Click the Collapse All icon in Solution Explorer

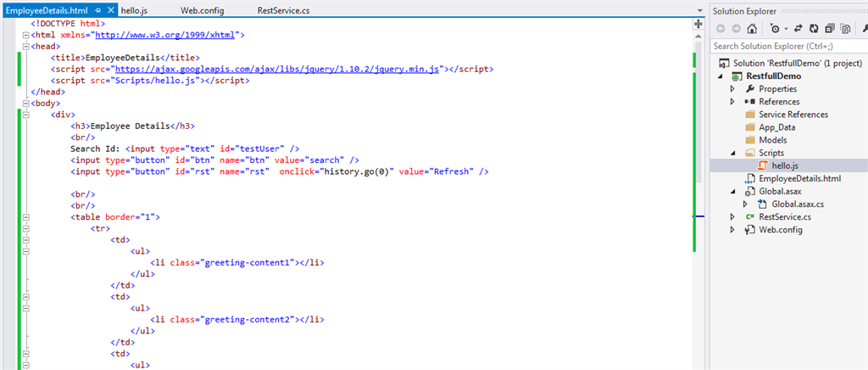(x=830, y=29)
